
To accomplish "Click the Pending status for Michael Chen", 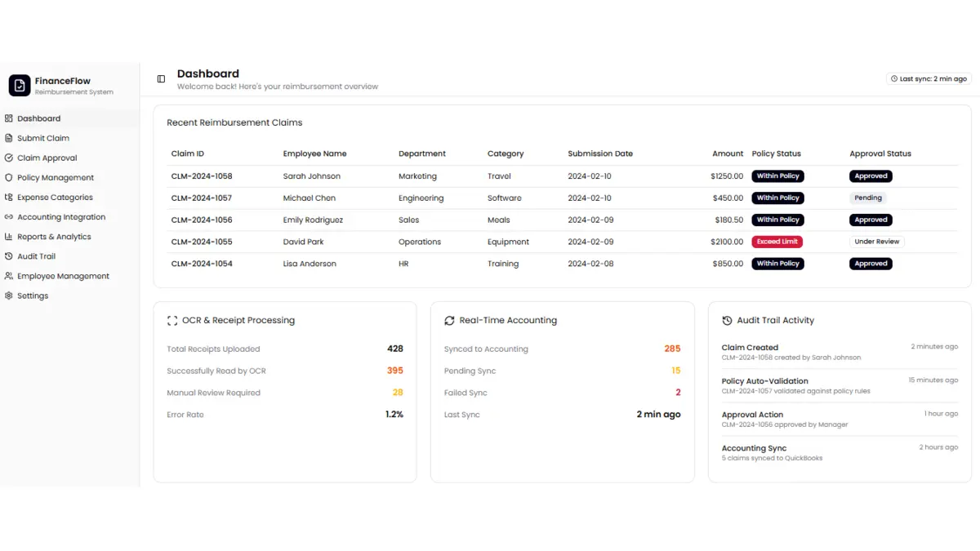I will coord(867,198).
